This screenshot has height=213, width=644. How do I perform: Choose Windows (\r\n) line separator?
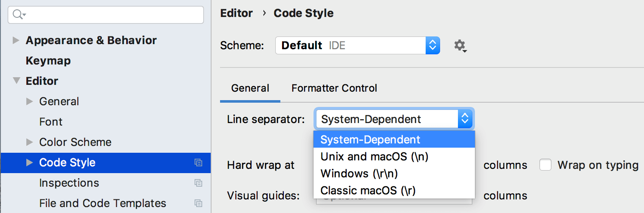click(359, 174)
